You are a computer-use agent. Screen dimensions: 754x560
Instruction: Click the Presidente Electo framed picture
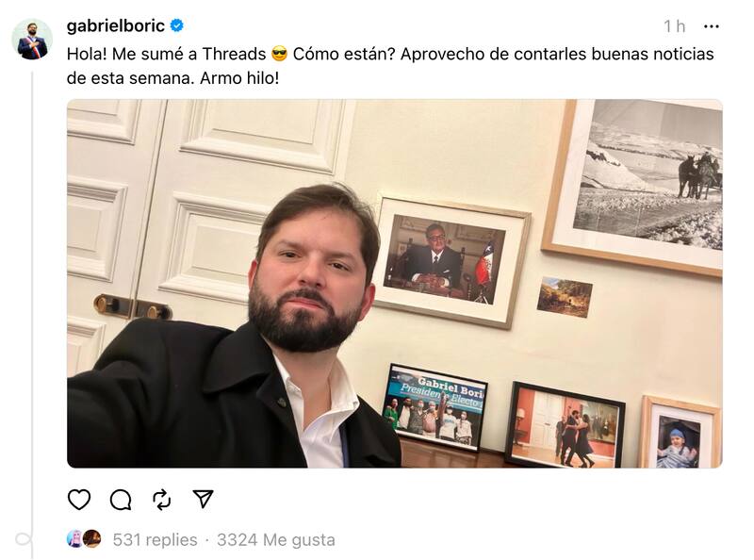(434, 407)
